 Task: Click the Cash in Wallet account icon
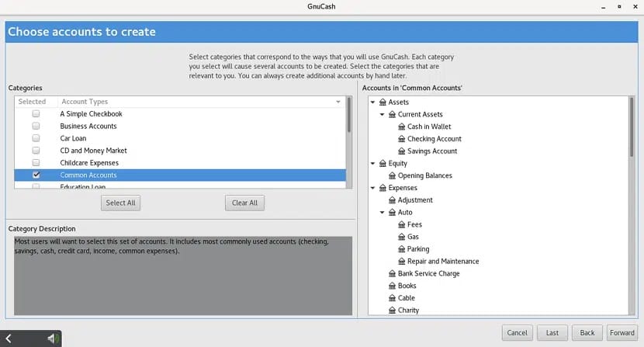pyautogui.click(x=402, y=127)
